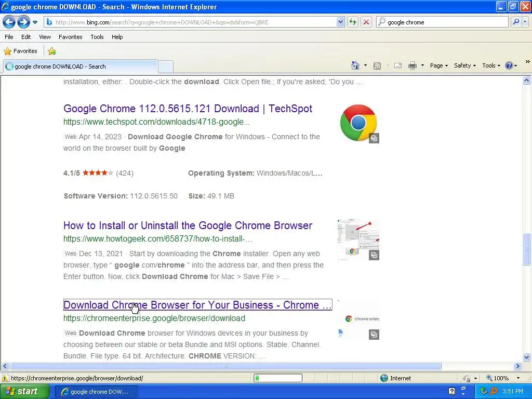
Task: Click the search magnifier button in toolbar
Action: (x=516, y=22)
